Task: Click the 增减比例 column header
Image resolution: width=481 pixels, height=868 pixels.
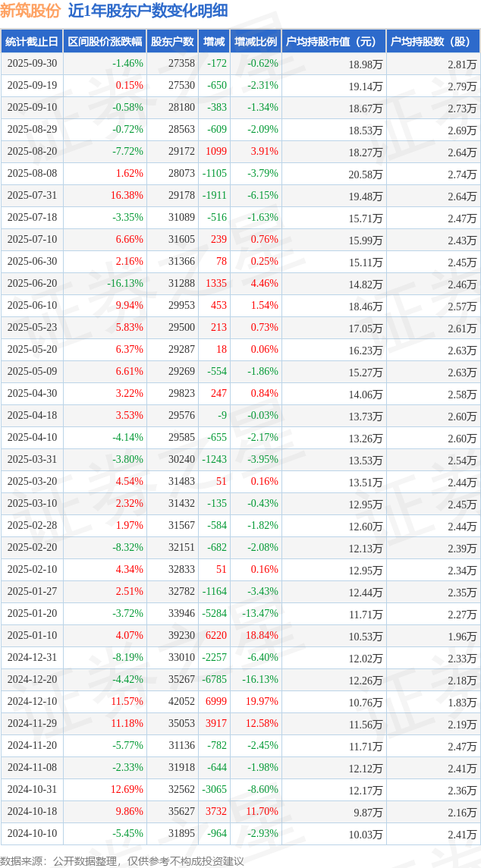Action: point(255,42)
